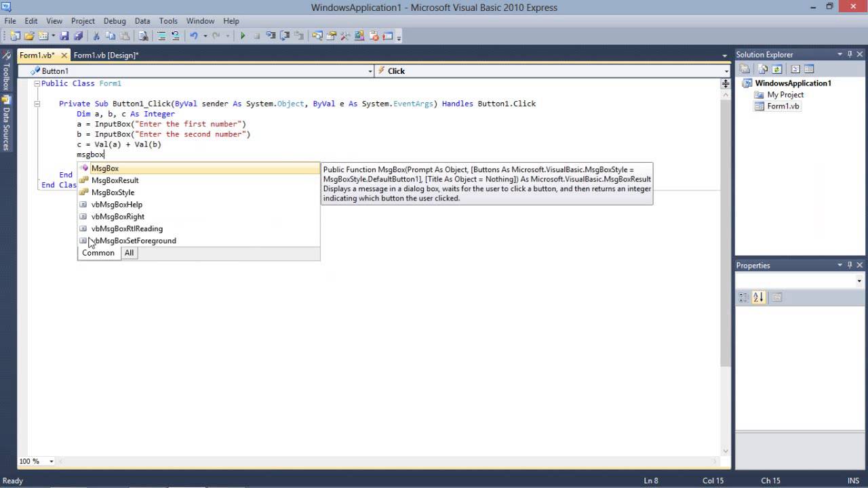Start debugging with the green play icon
The width and height of the screenshot is (868, 488).
coord(242,36)
